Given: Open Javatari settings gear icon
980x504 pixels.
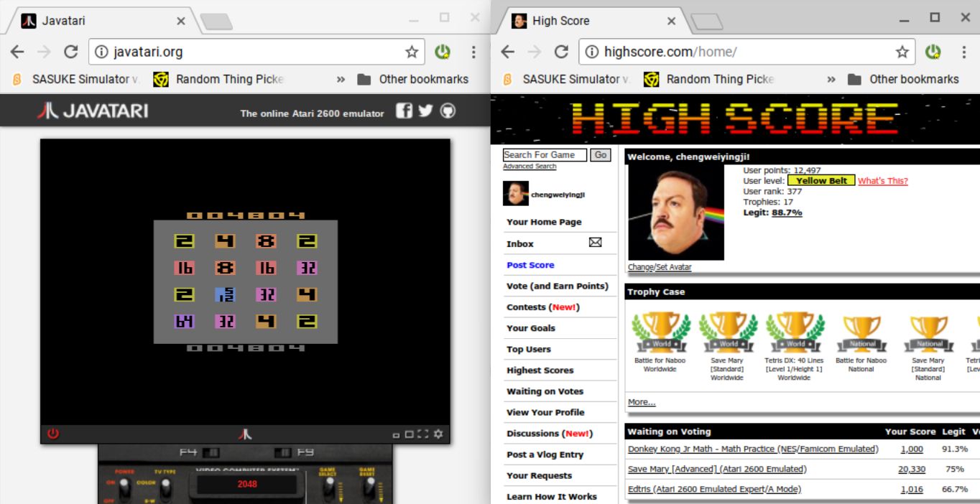Looking at the screenshot, I should [438, 434].
